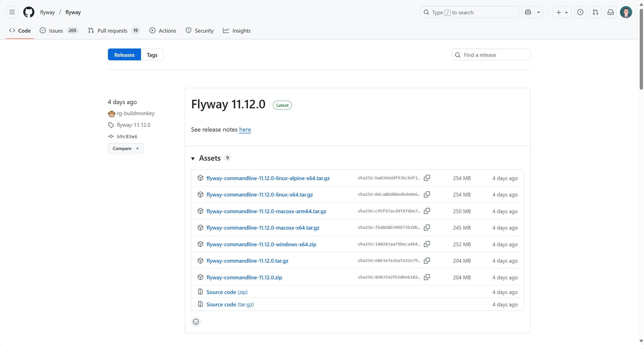Click file-zip icon beside Source code (zip)

(x=200, y=292)
